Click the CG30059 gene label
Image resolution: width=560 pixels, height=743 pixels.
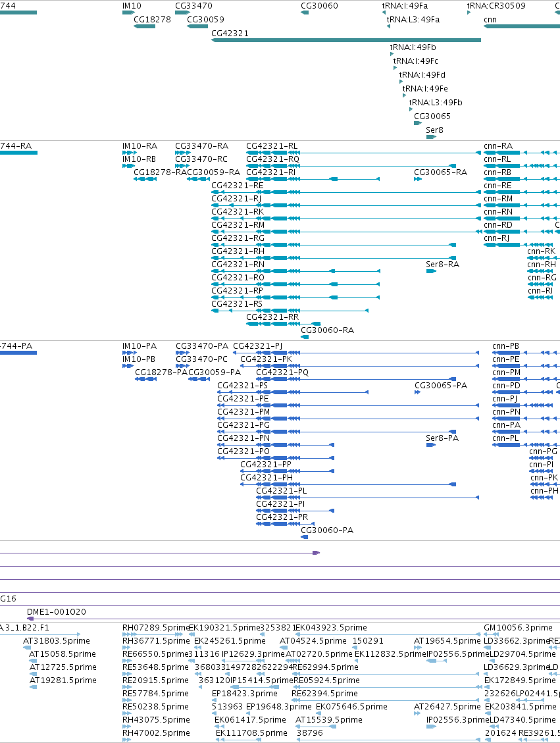tap(205, 20)
